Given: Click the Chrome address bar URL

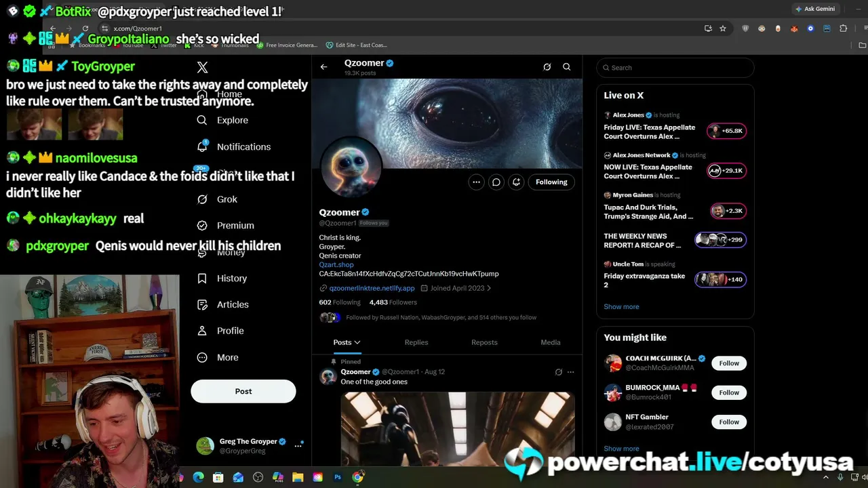Looking at the screenshot, I should coord(138,28).
